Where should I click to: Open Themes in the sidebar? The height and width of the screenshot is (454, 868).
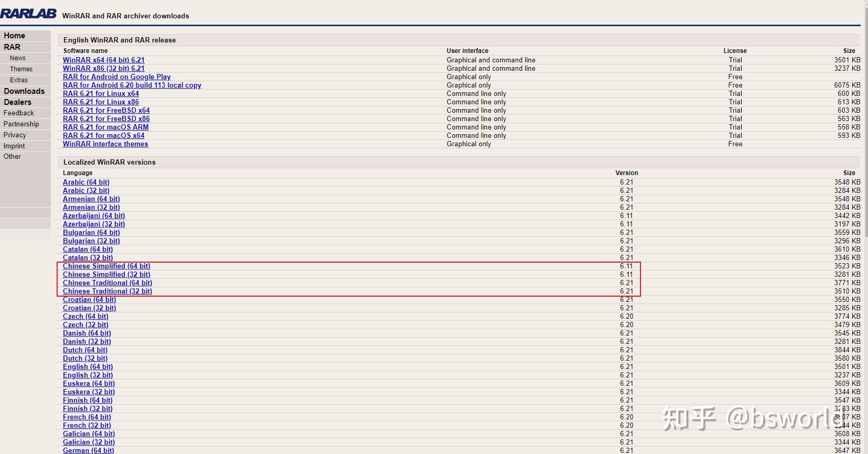[21, 69]
